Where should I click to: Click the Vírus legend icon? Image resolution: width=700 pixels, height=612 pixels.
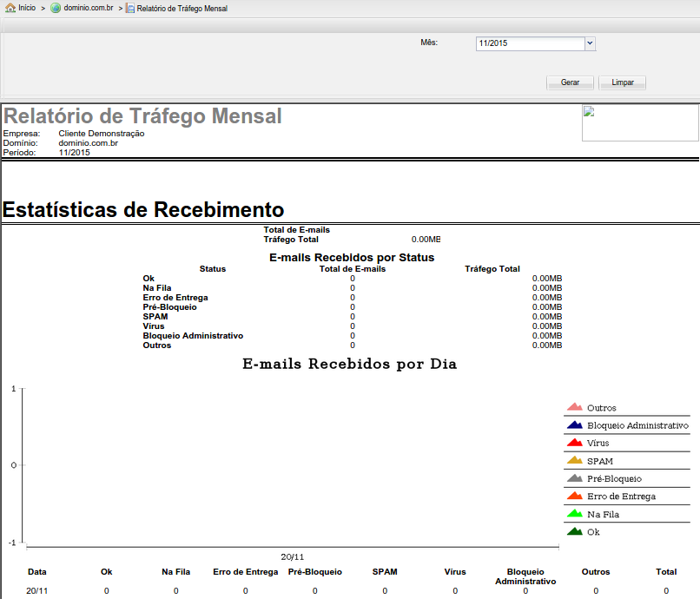(x=574, y=443)
